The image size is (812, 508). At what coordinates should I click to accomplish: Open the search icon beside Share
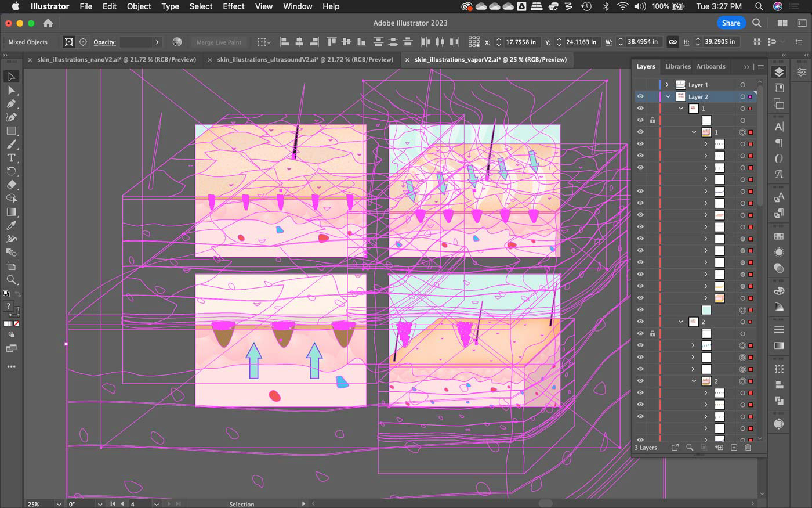(757, 23)
